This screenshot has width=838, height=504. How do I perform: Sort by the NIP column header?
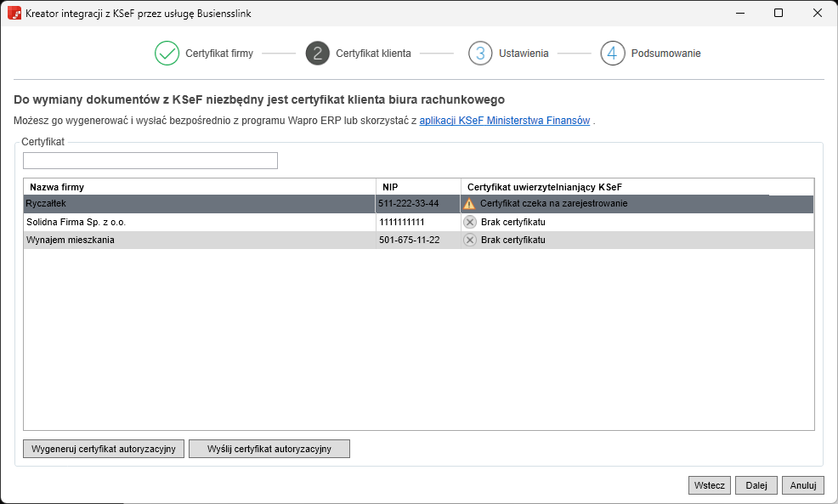(418, 187)
